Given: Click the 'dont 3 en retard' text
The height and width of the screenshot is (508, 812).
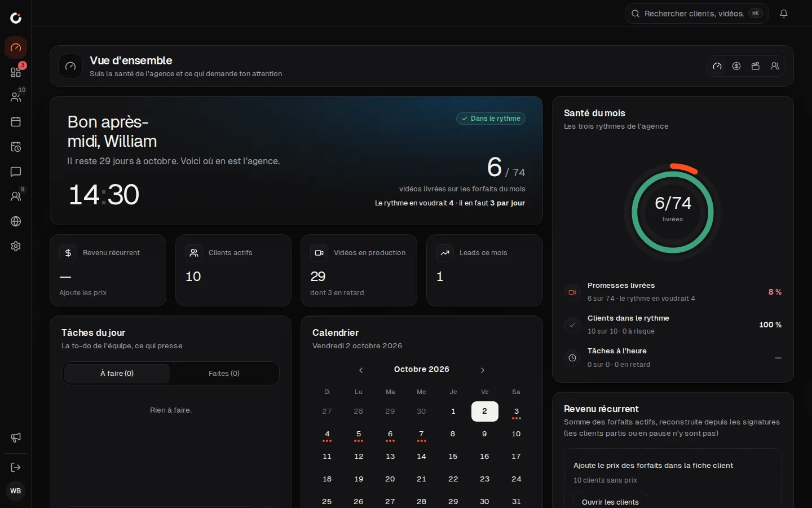Looking at the screenshot, I should tap(337, 293).
